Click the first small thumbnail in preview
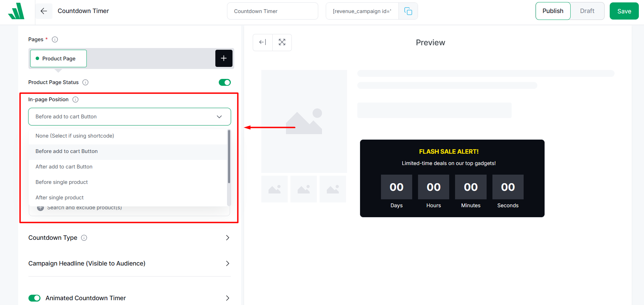Viewport: 644px width, 305px height. tap(274, 189)
